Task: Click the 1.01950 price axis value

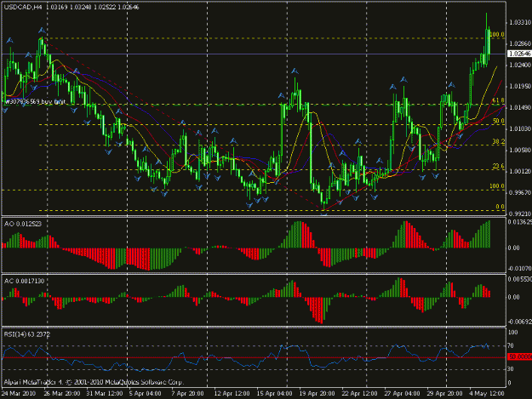Action: pyautogui.click(x=520, y=87)
